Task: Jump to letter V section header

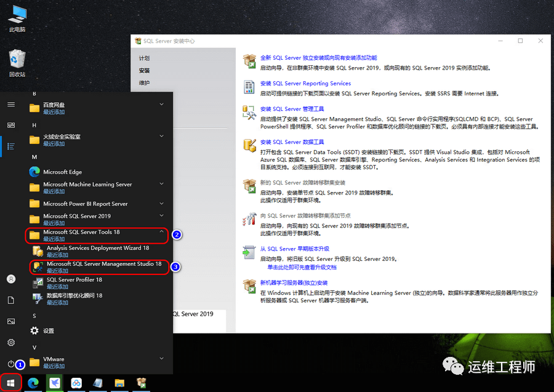Action: click(34, 348)
